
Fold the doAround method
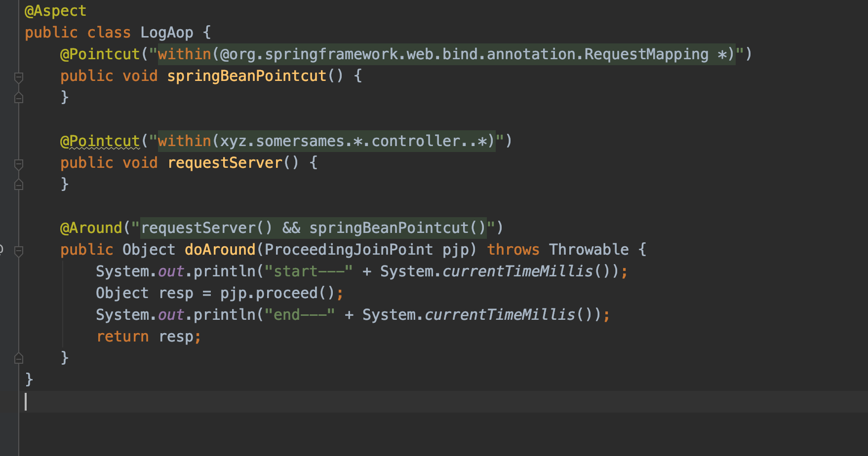coord(19,251)
